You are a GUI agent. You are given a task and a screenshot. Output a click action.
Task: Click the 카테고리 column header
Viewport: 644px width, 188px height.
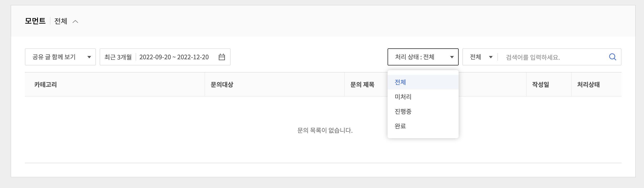45,85
